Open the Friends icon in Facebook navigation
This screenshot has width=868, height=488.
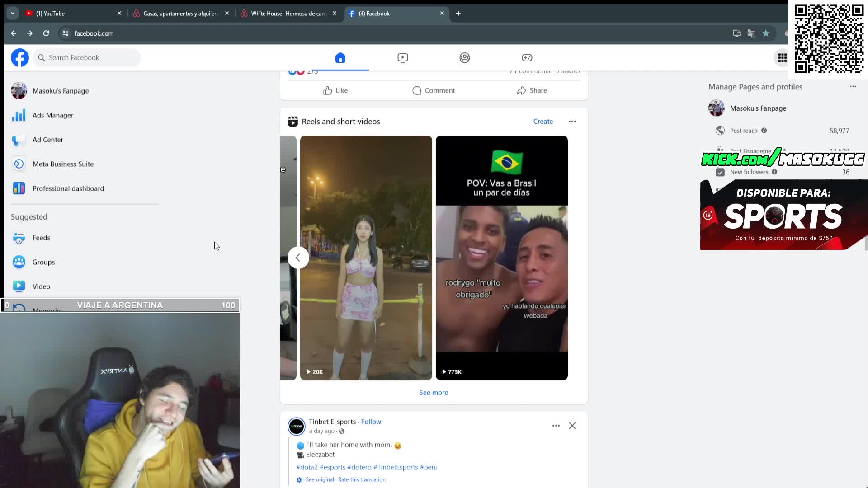(x=464, y=58)
